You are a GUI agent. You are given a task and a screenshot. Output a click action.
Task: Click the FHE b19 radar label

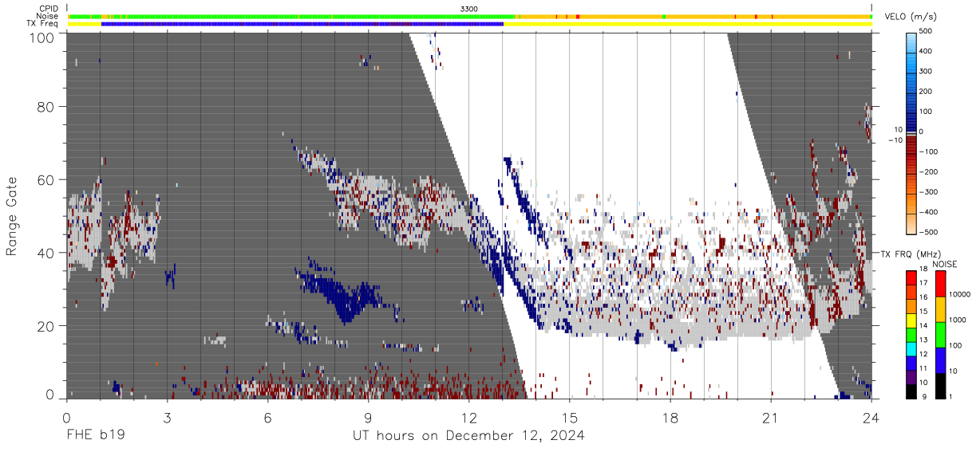tap(94, 436)
